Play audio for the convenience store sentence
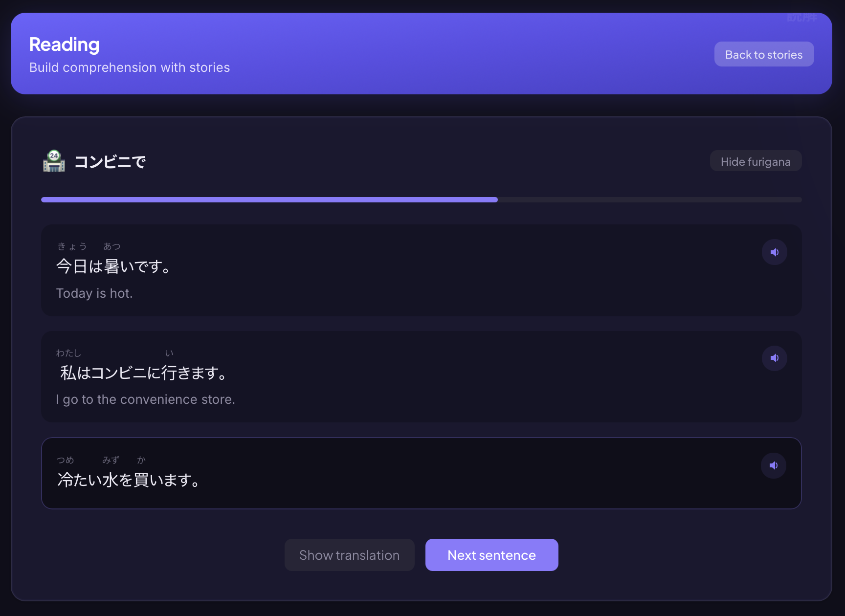Screen dimensions: 845x616 coord(774,358)
